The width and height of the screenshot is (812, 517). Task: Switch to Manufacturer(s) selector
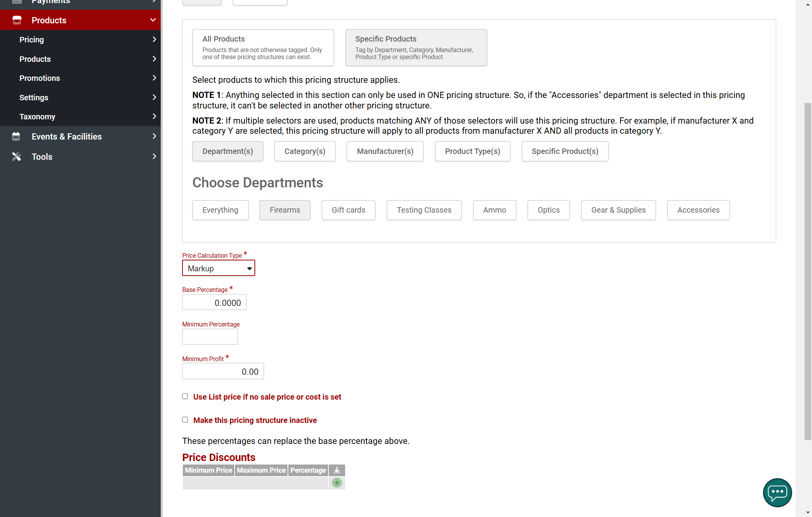click(385, 151)
